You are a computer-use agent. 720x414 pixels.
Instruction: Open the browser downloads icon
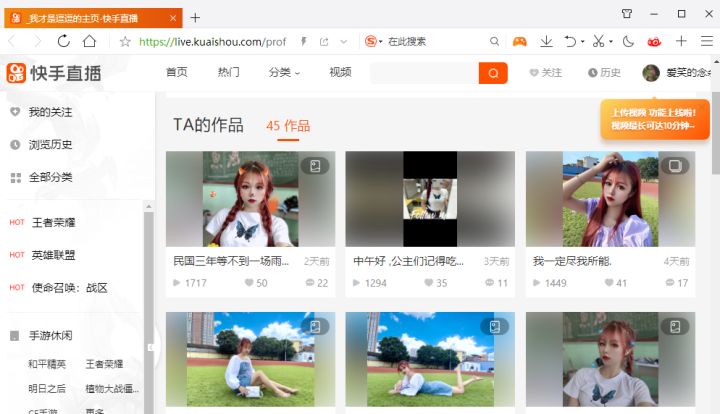click(x=546, y=41)
